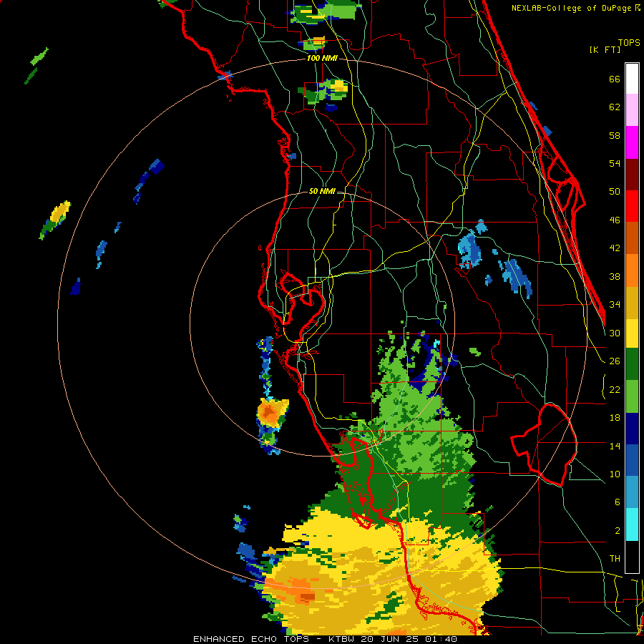Click the dark orange legend swatch

point(632,238)
